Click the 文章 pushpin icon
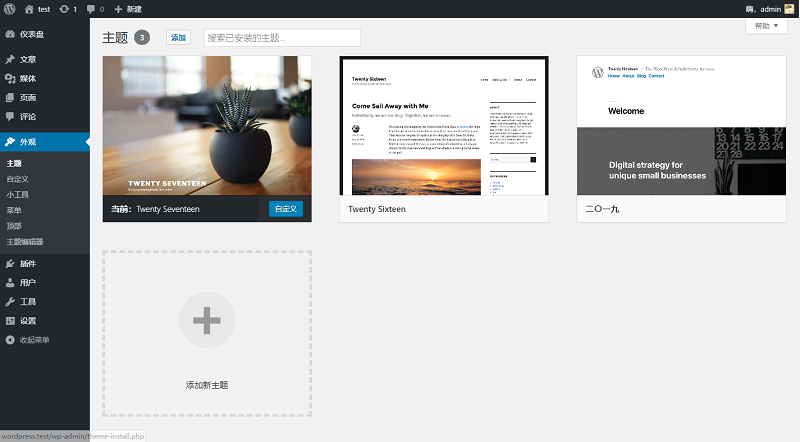The height and width of the screenshot is (442, 800). coord(10,59)
